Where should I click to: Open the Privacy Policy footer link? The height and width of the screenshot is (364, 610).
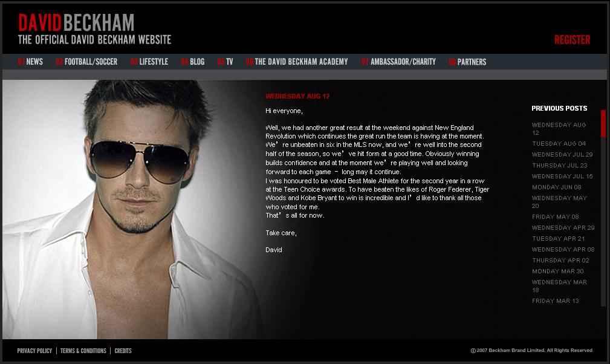coord(34,351)
